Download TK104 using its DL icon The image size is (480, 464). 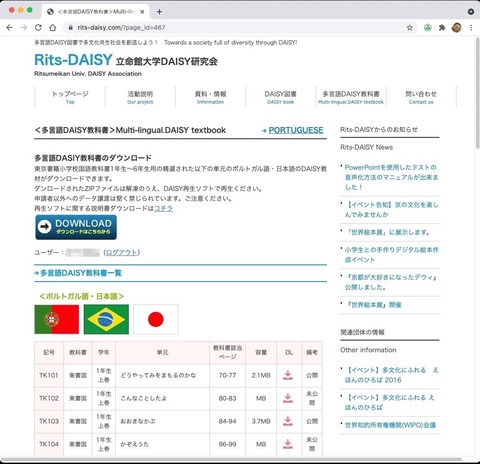point(288,444)
